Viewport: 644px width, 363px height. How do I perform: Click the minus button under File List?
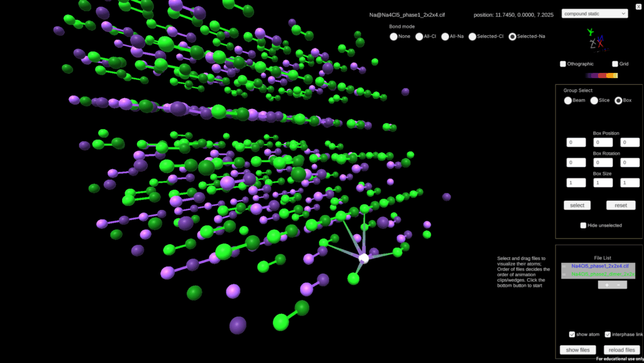(x=618, y=285)
